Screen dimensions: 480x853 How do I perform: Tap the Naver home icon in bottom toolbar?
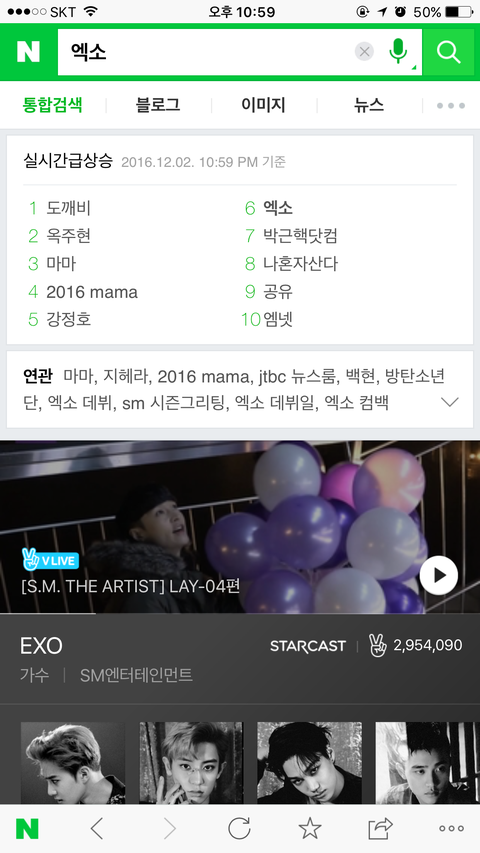pos(27,829)
